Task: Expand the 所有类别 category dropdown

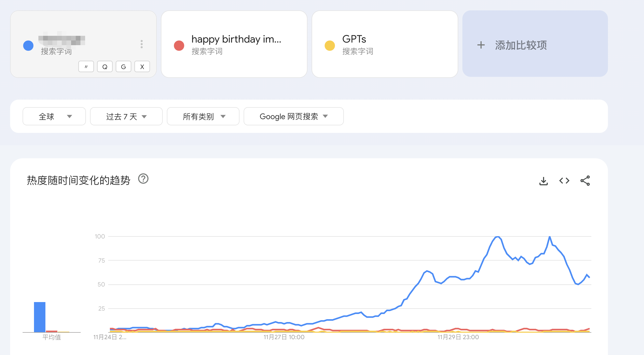Action: 203,117
